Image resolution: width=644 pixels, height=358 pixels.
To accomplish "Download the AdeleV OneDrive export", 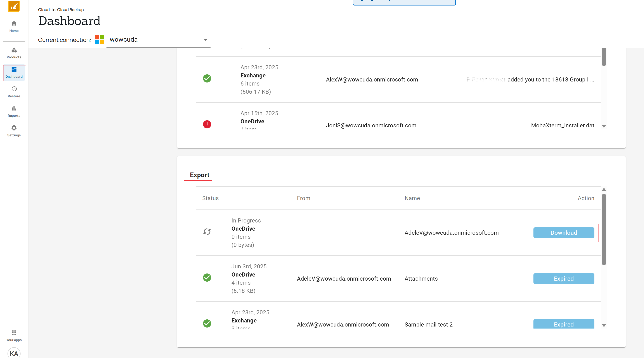I will [564, 233].
